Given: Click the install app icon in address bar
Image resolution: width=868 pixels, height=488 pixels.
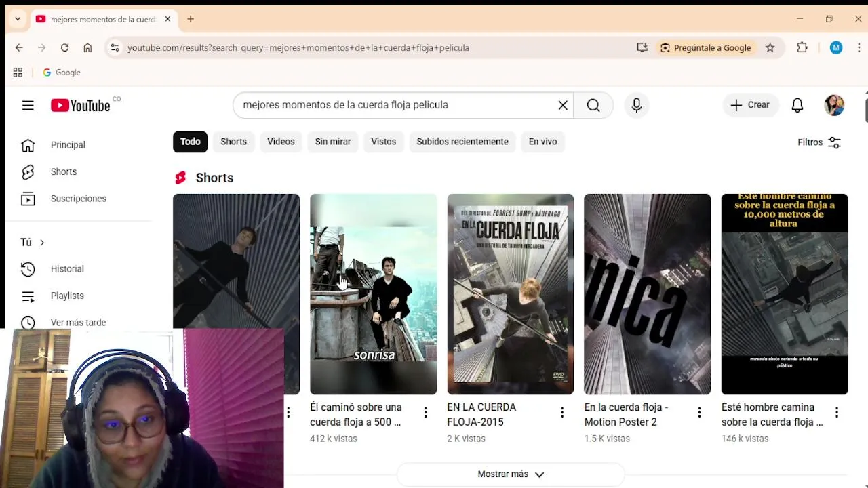Looking at the screenshot, I should point(642,47).
